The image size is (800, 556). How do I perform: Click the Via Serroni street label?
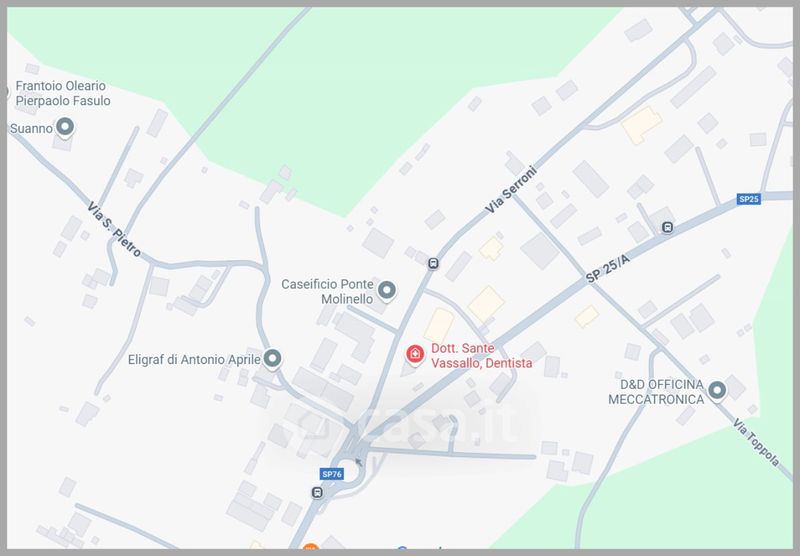coord(511,190)
